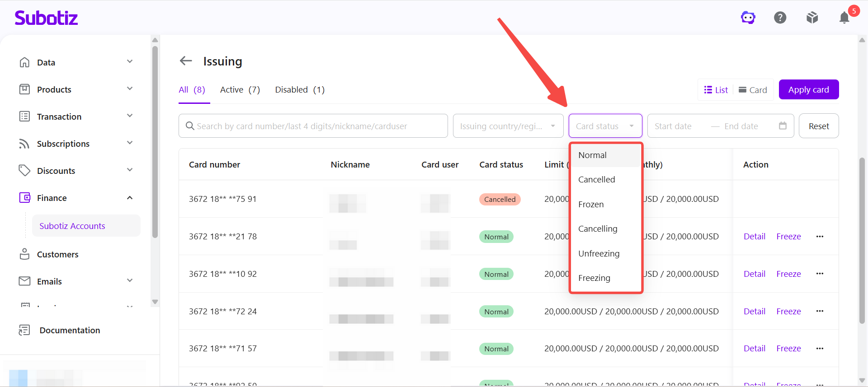Switch to the Disabled (1) tab
The width and height of the screenshot is (868, 387).
coord(300,89)
